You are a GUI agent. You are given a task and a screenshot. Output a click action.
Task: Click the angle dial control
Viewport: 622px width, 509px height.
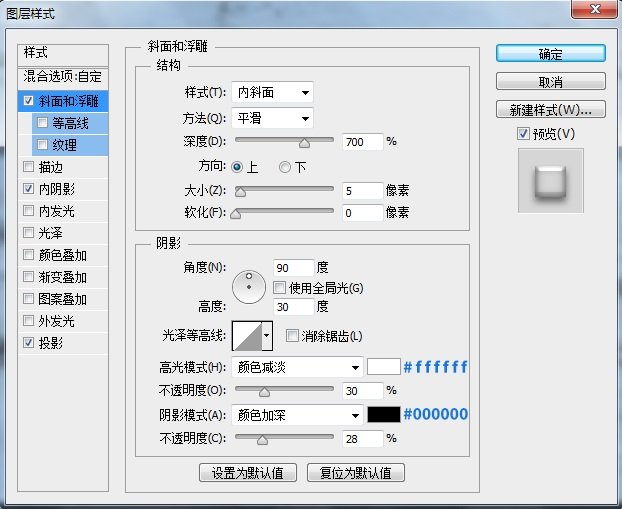tap(249, 287)
